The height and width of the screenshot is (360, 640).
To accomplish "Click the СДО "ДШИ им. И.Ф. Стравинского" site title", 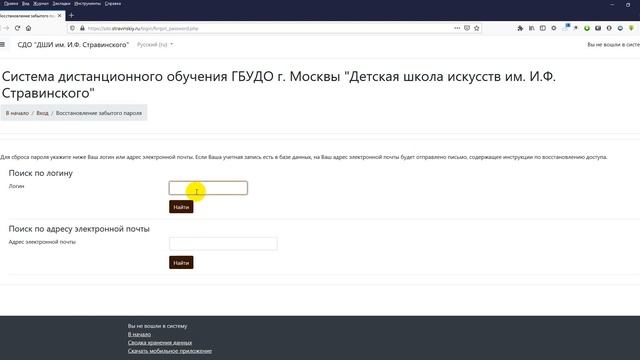I will click(x=73, y=44).
